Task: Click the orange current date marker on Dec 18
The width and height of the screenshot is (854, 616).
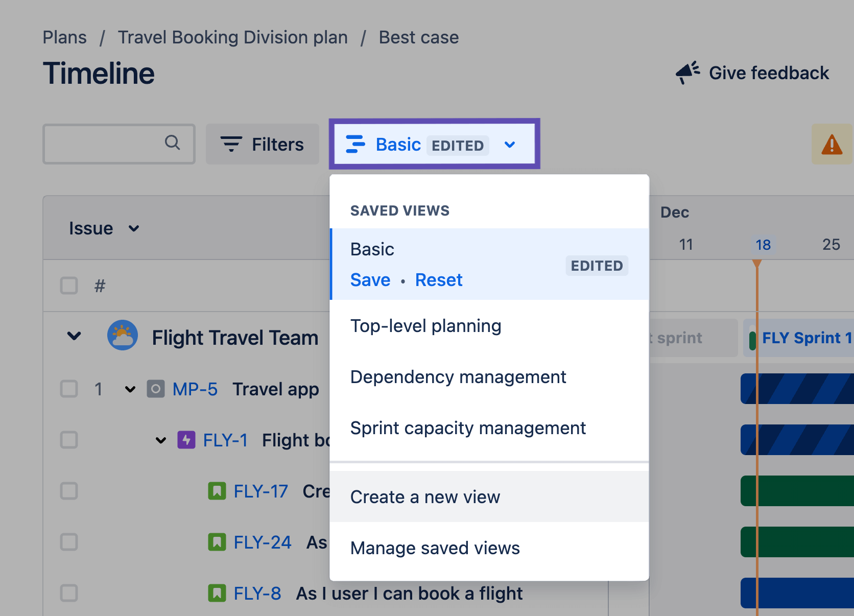Action: (757, 262)
